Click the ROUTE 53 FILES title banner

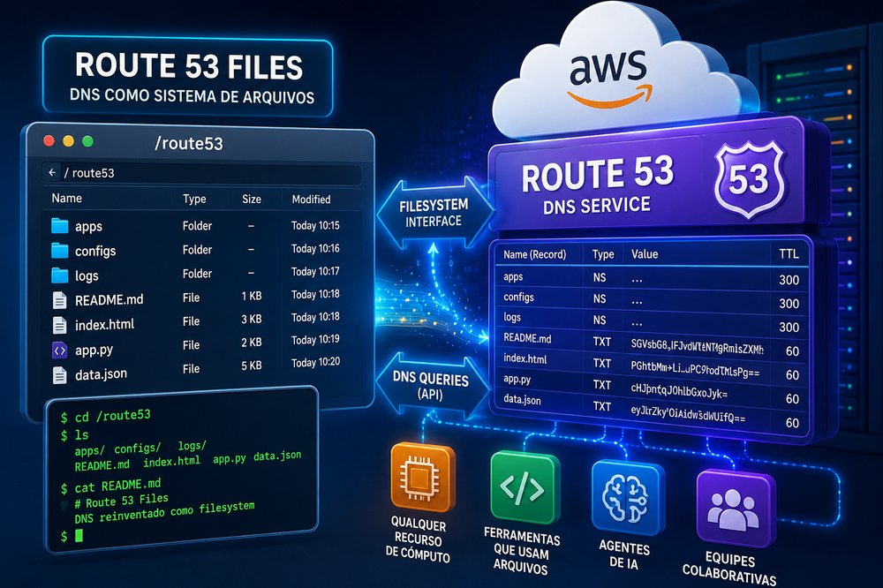[x=188, y=77]
